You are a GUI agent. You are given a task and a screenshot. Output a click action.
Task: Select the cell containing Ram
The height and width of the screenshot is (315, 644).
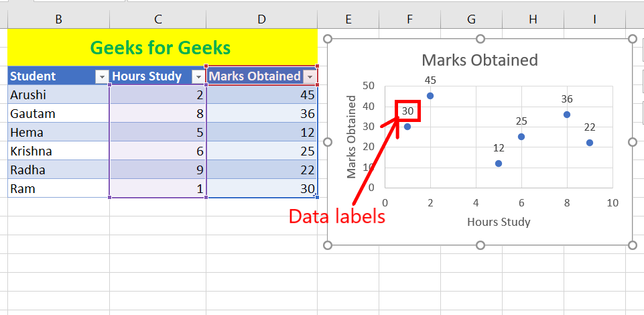click(x=59, y=188)
